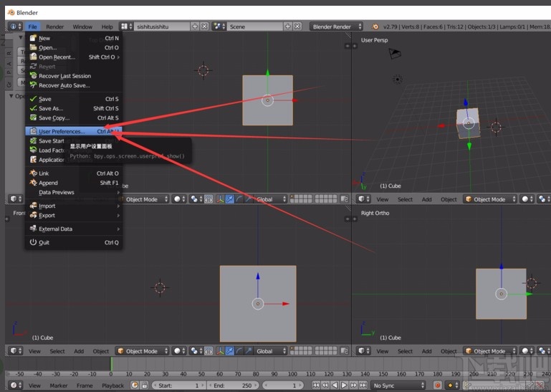Click Recover Last Session icon
The height and width of the screenshot is (392, 551).
33,76
